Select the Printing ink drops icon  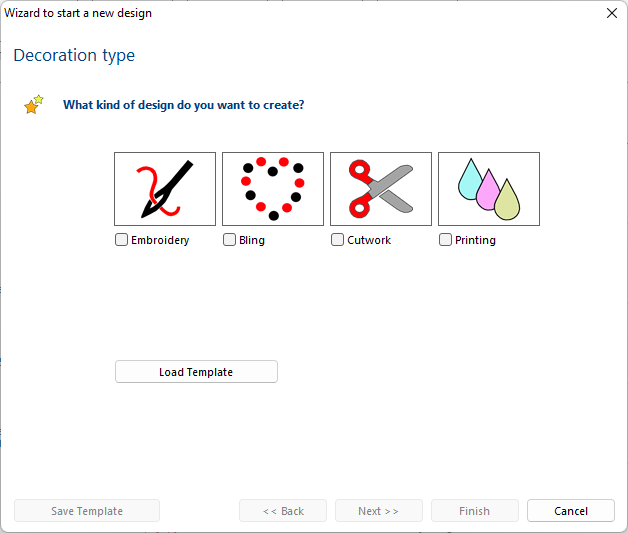point(489,189)
